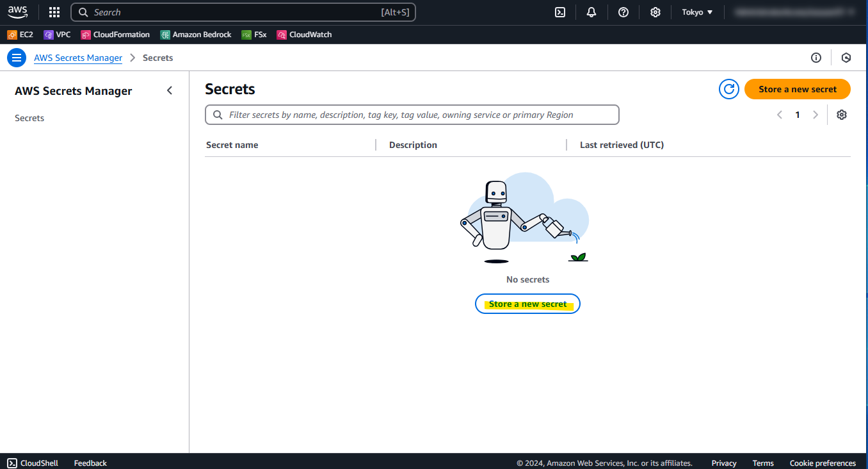
Task: Open the help question mark menu
Action: click(623, 12)
